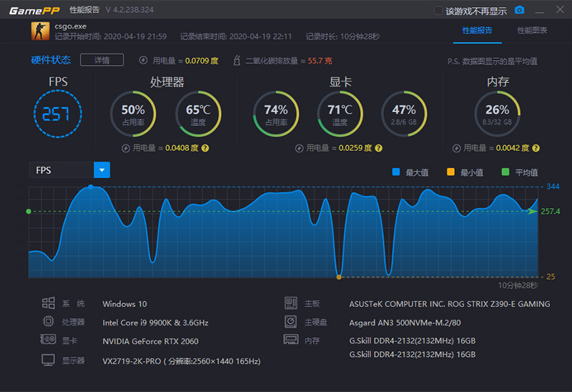Switch to the 性能图表 tab
572x392 pixels.
click(x=532, y=30)
